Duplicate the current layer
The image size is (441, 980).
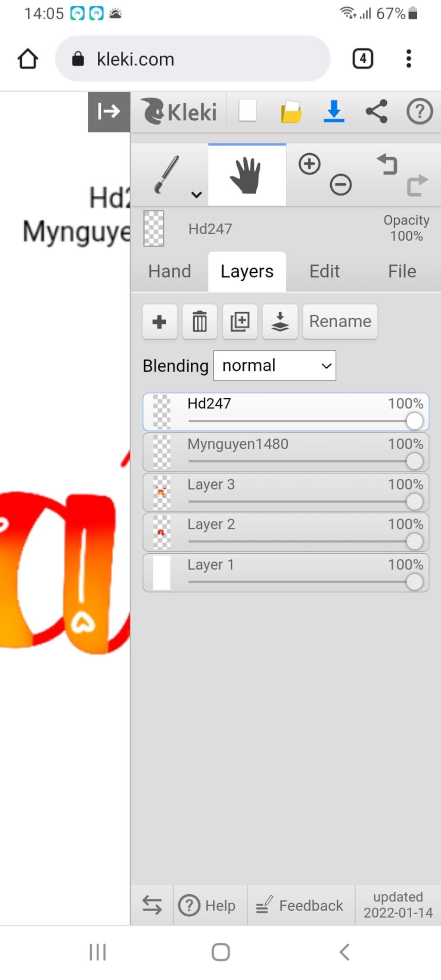tap(240, 322)
